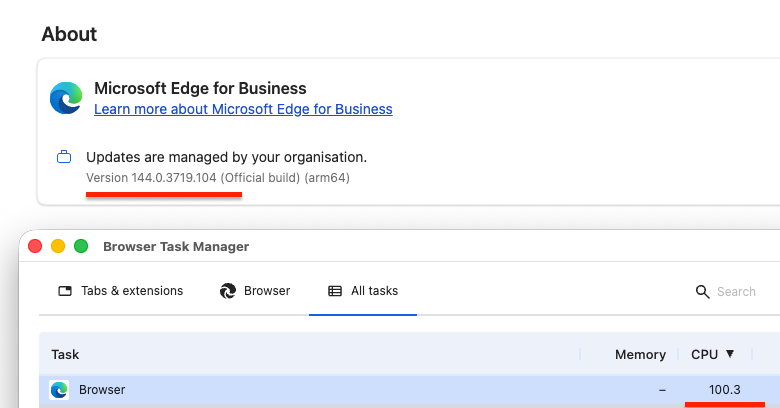Sort by the Memory column header
Screen dimensions: 780x408
coord(640,354)
